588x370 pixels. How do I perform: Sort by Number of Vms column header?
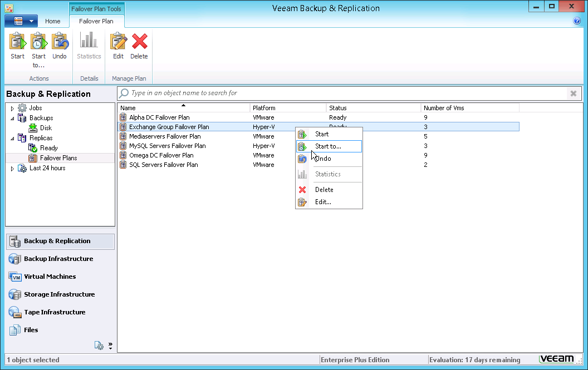(x=471, y=108)
